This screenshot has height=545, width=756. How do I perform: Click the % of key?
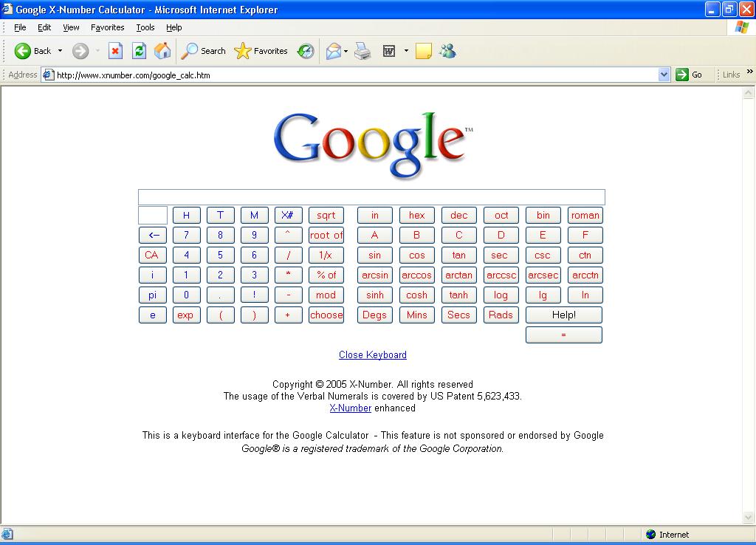click(x=326, y=275)
